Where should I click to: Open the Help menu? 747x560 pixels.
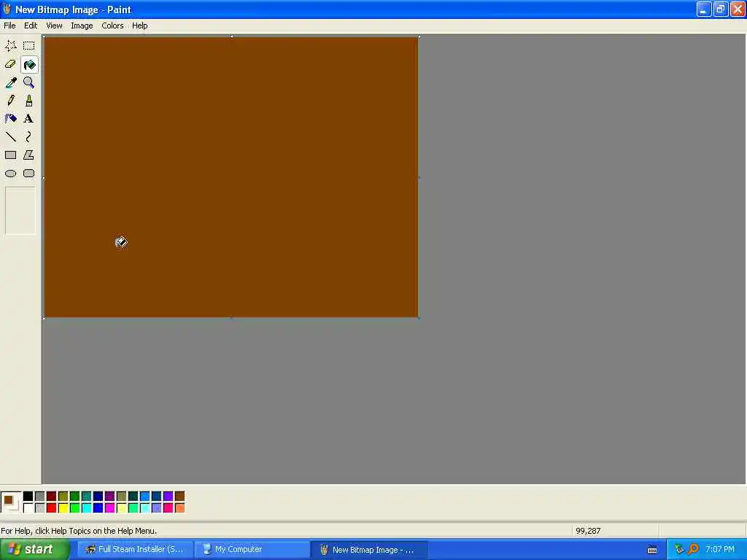pyautogui.click(x=139, y=26)
